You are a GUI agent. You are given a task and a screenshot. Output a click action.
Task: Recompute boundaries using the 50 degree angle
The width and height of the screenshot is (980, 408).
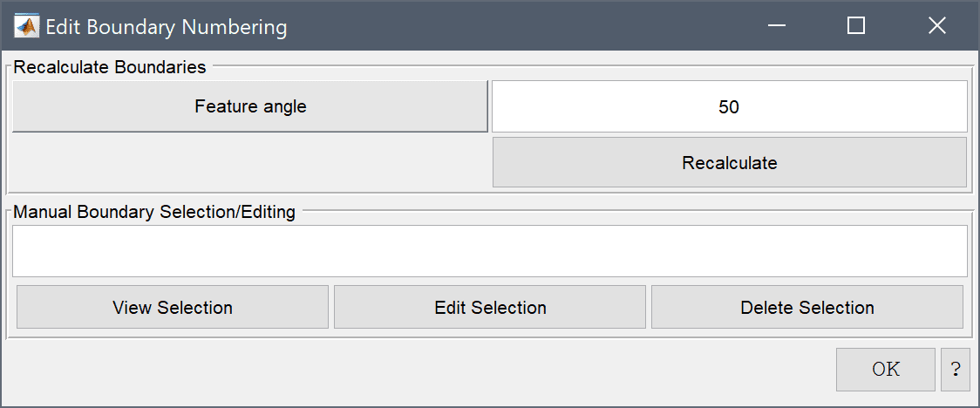(x=730, y=162)
